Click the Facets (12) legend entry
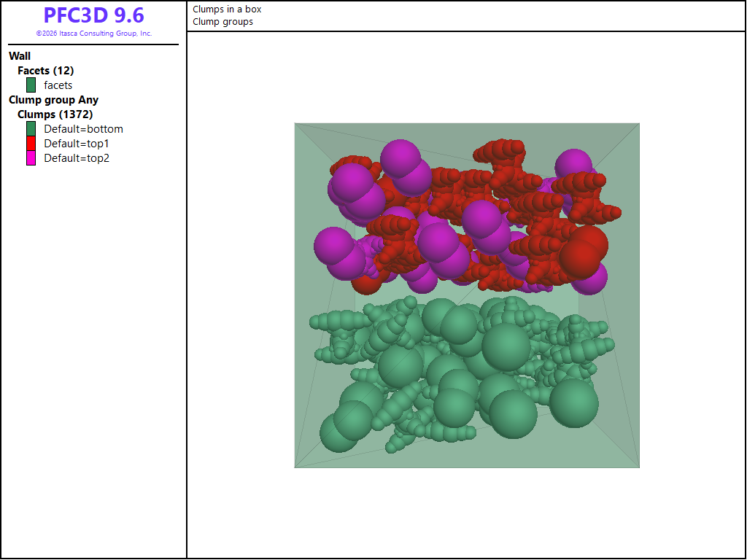 46,71
